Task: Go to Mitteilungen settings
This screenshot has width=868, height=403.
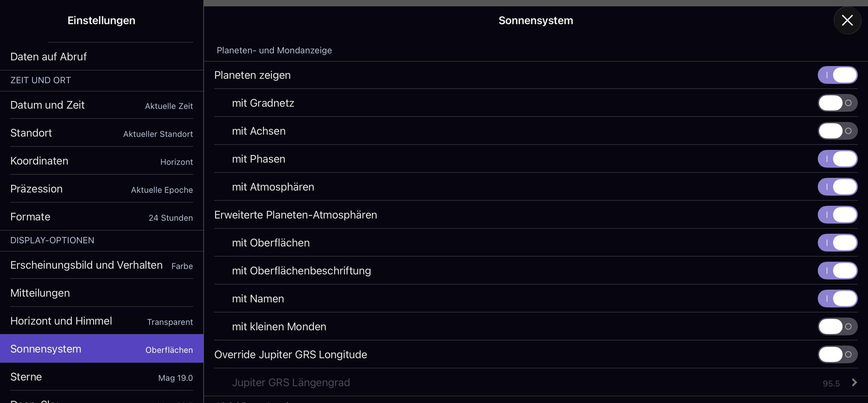Action: point(102,293)
